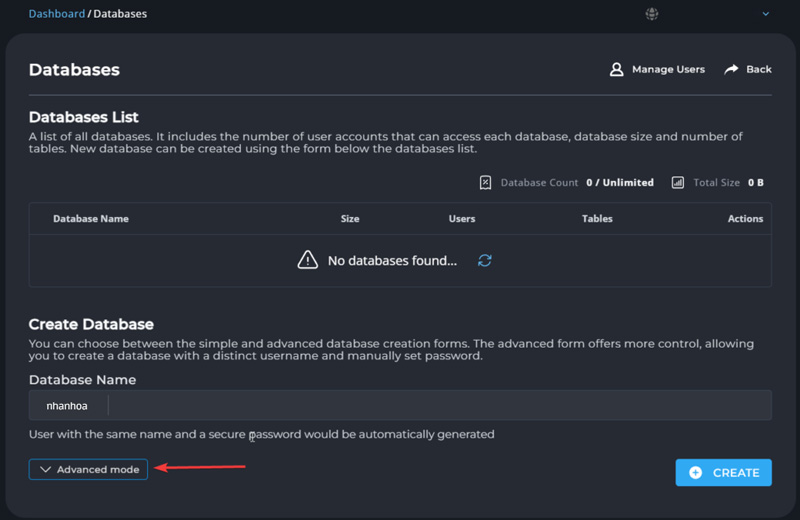Open the top-right chevron dropdown
Image resolution: width=800 pixels, height=520 pixels.
[x=765, y=14]
